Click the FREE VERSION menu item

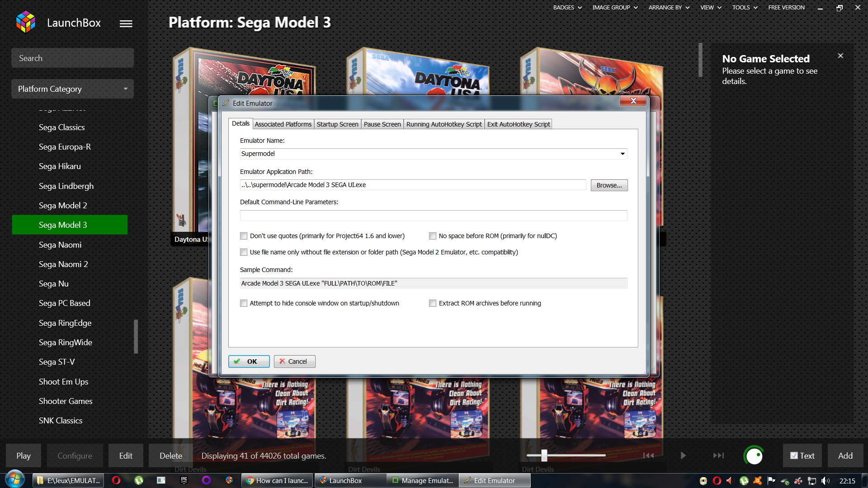click(786, 7)
